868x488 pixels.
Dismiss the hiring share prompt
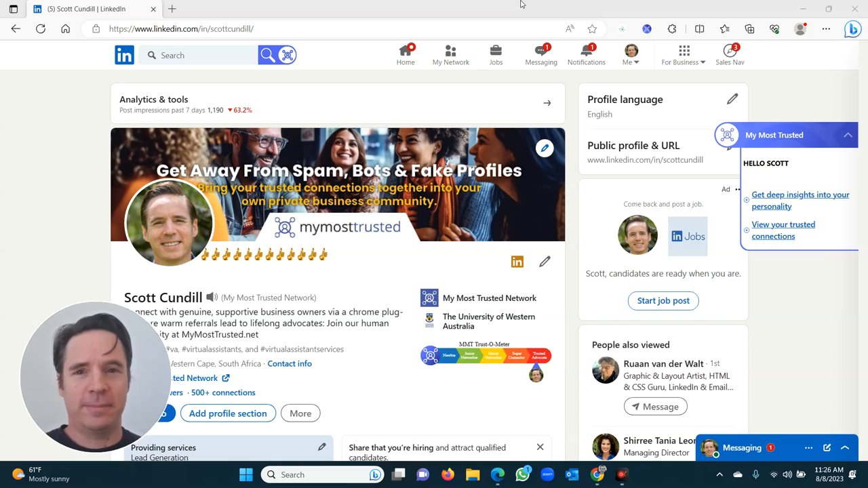540,447
